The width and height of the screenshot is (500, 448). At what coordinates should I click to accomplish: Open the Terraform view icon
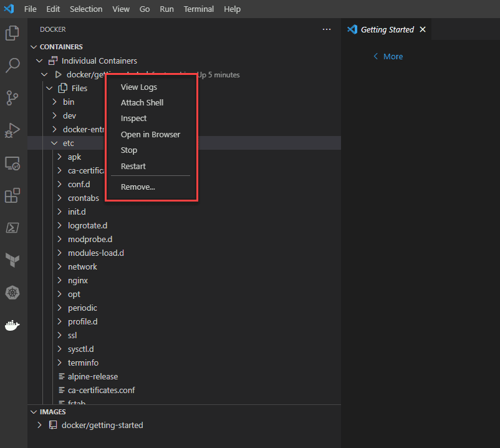point(12,259)
